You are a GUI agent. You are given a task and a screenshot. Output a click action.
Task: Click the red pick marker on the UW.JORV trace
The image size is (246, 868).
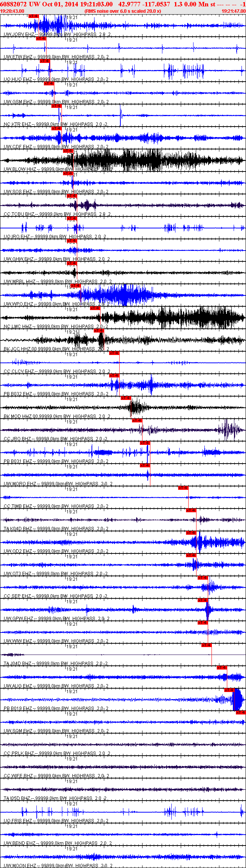[33, 16]
